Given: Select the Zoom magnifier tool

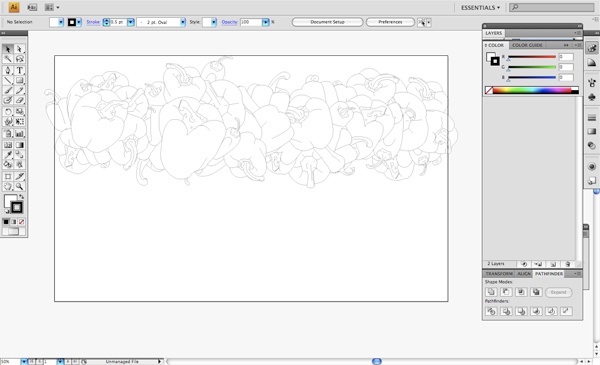Looking at the screenshot, I should click(20, 186).
